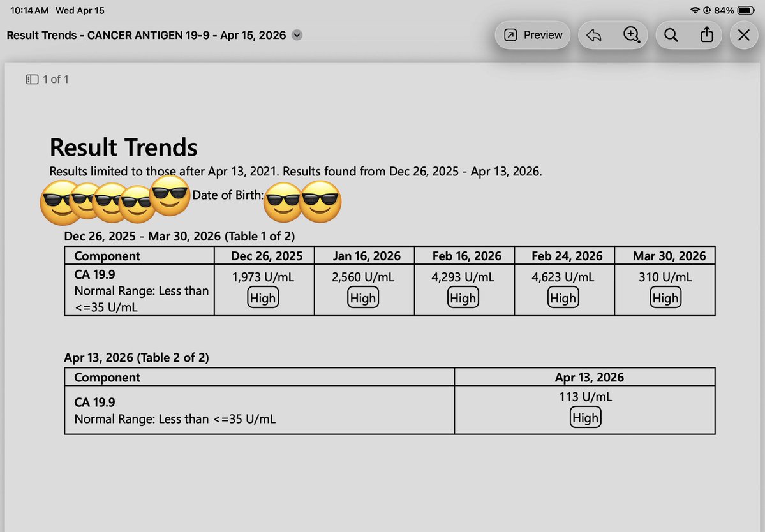Select the 113 U/mL value
765x532 pixels.
[586, 397]
